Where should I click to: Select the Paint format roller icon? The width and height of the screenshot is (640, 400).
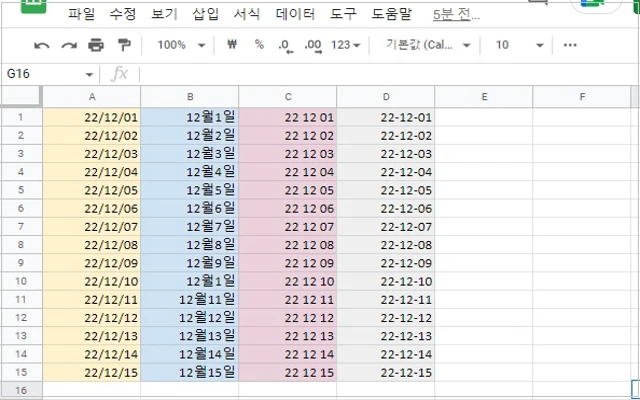coord(124,45)
